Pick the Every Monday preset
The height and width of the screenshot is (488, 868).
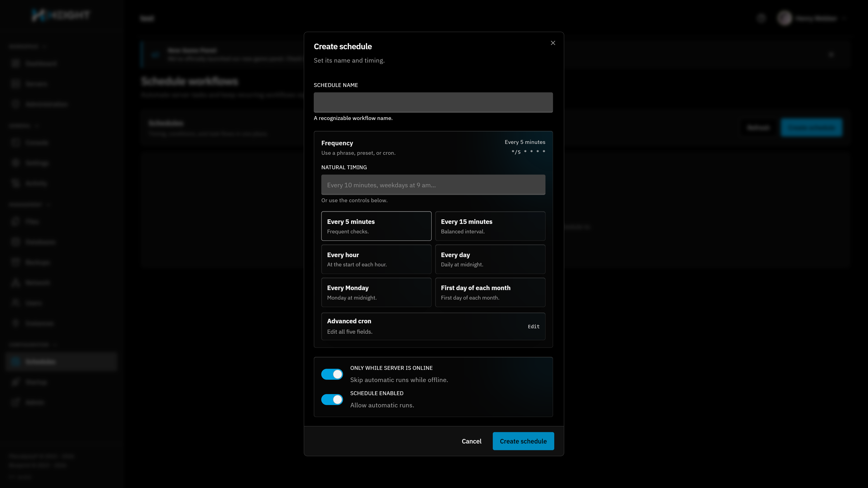tap(376, 292)
